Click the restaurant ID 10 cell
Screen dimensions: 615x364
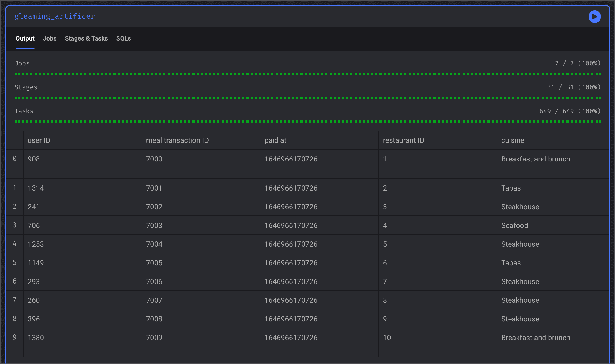tap(387, 338)
